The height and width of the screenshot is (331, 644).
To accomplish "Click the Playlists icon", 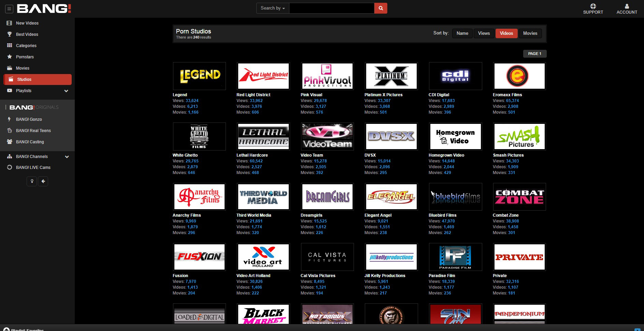I will (x=10, y=90).
